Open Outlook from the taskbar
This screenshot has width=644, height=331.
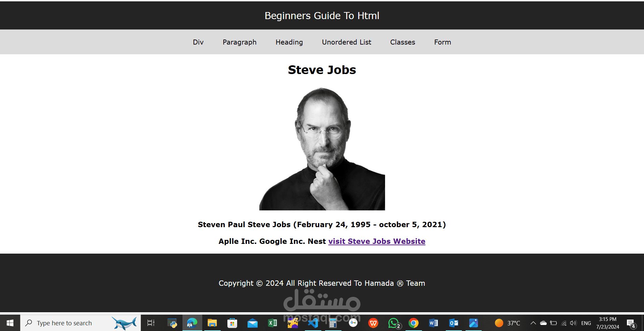(x=453, y=323)
